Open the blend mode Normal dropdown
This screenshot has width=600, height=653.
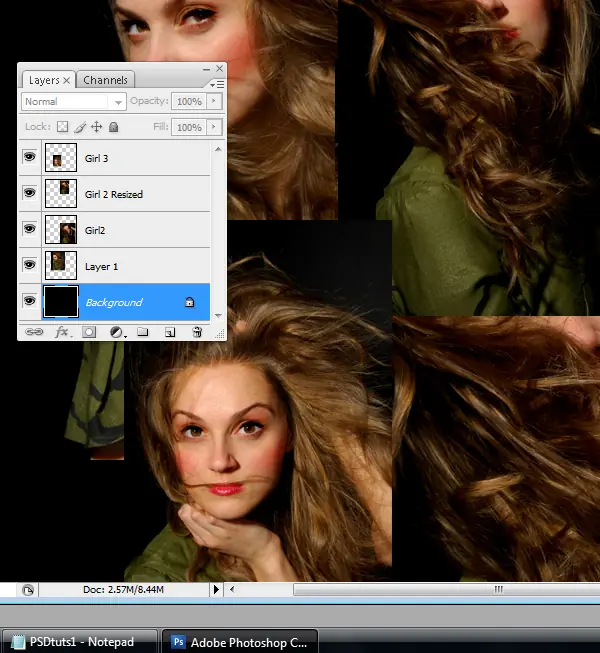click(74, 102)
